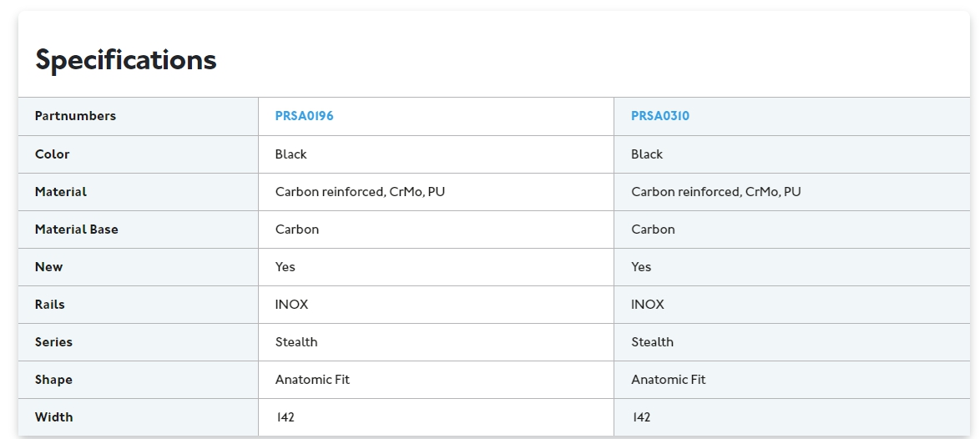The width and height of the screenshot is (980, 439).
Task: Click the New row label
Action: pyautogui.click(x=48, y=266)
